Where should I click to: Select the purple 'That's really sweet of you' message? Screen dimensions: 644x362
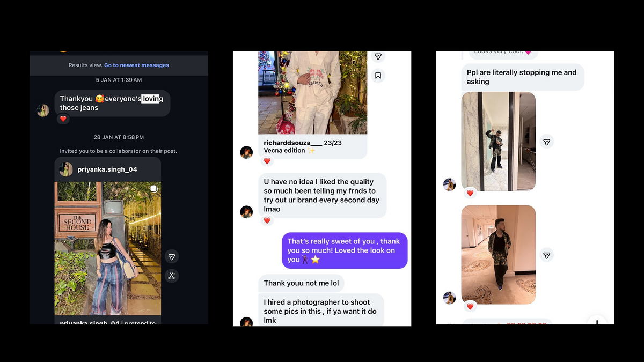pos(345,250)
